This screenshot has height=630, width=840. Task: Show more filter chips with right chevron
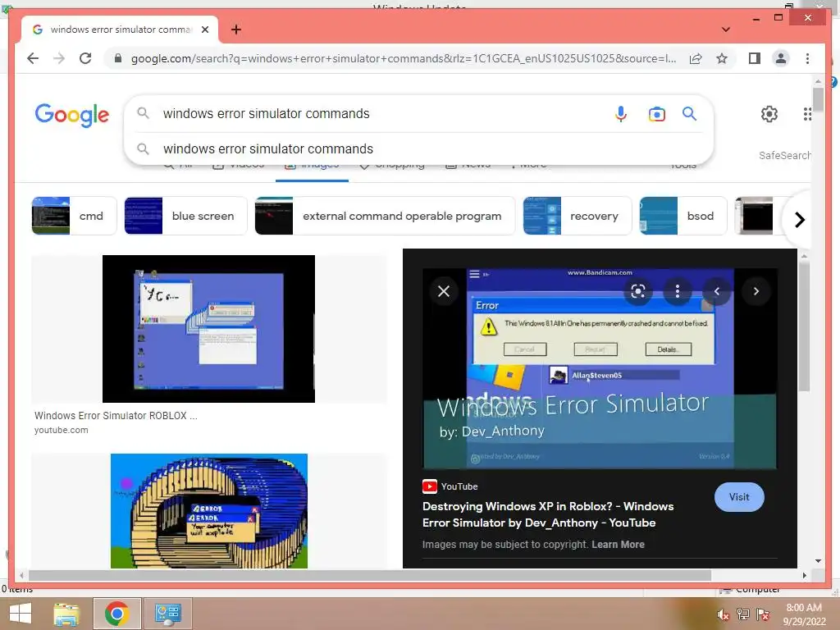(799, 220)
